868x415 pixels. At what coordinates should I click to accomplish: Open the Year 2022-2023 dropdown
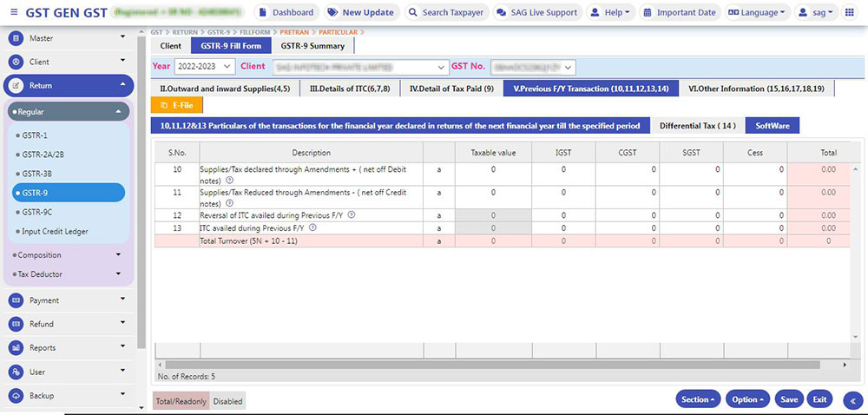205,67
